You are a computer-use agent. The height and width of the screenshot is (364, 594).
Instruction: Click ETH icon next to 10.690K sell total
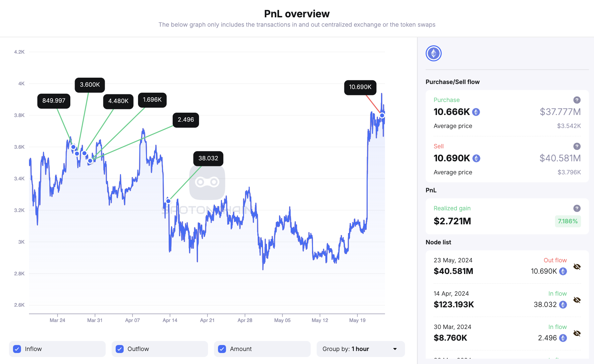[x=476, y=158]
